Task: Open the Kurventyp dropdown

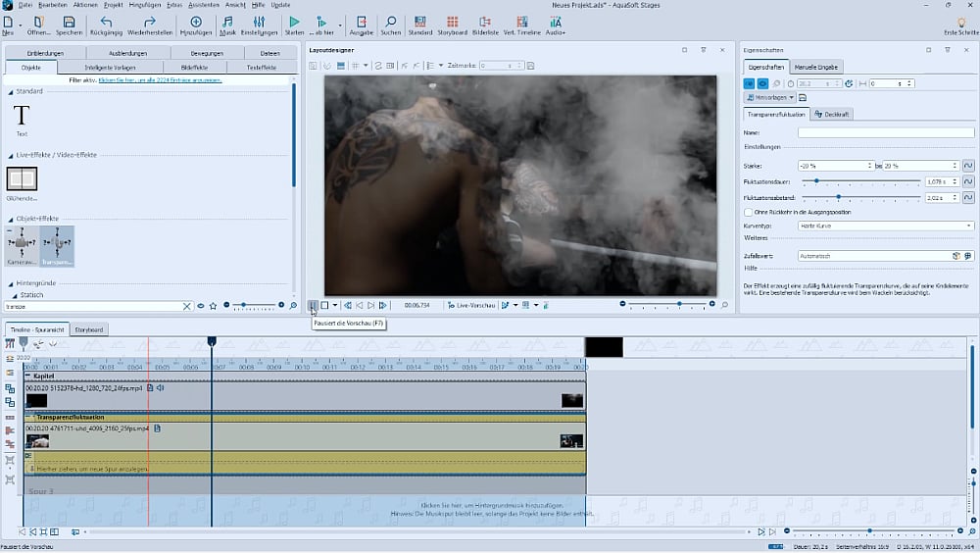Action: pos(885,226)
